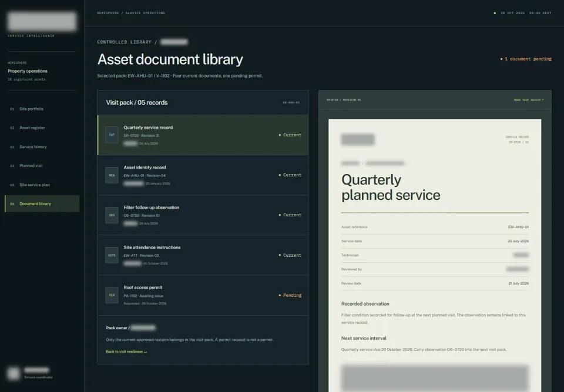Click Back to visit readiness link
The width and height of the screenshot is (564, 392).
coord(126,351)
